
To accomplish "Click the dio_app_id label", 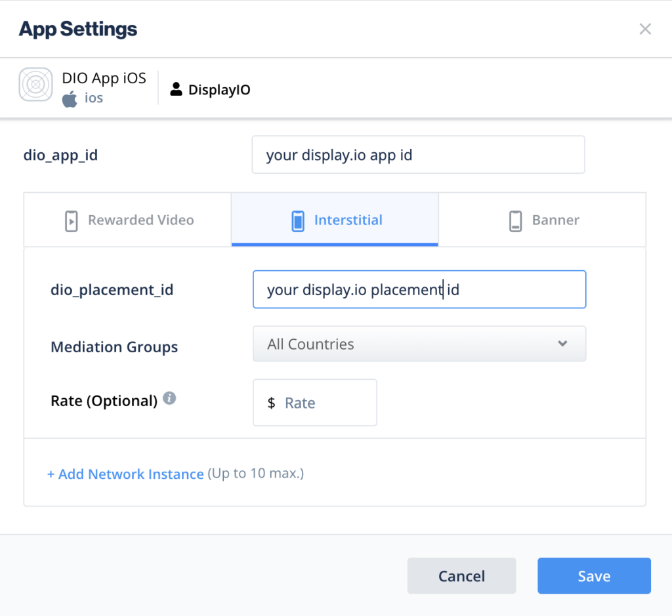I will tap(60, 155).
